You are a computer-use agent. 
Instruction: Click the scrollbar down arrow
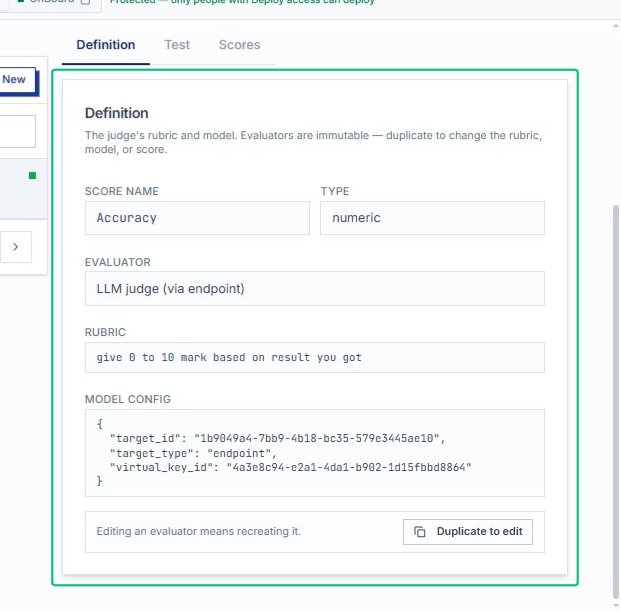pyautogui.click(x=615, y=605)
